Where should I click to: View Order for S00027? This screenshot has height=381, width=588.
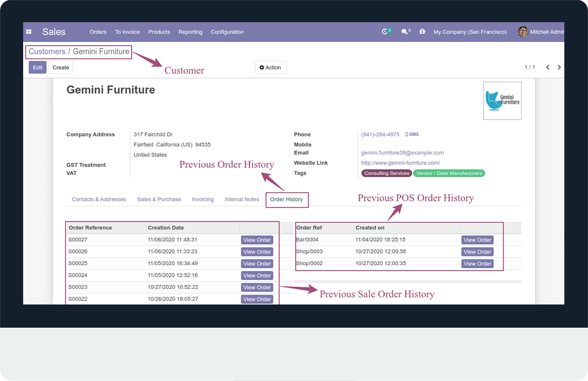[x=257, y=240]
